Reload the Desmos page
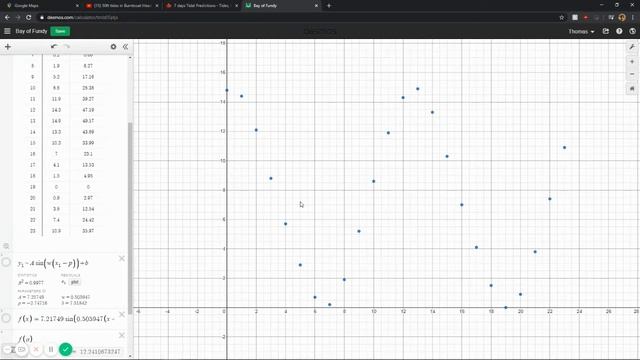The width and height of the screenshot is (640, 360). pyautogui.click(x=29, y=18)
